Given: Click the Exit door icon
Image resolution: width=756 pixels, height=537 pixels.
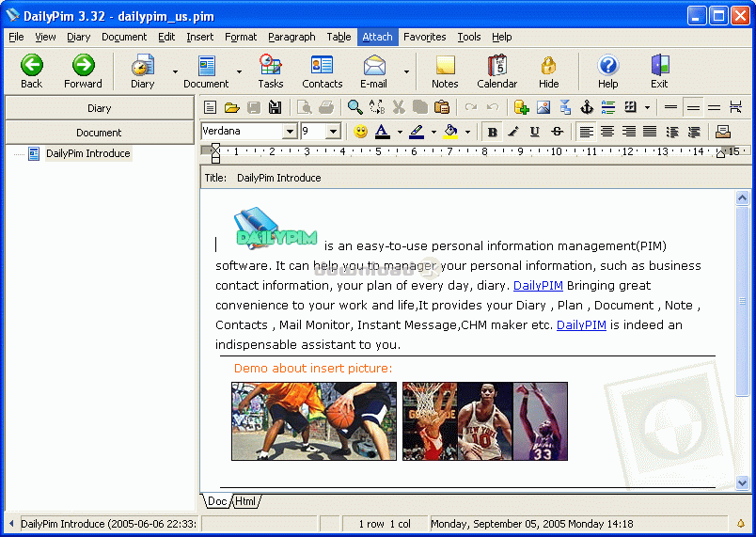Looking at the screenshot, I should [659, 65].
